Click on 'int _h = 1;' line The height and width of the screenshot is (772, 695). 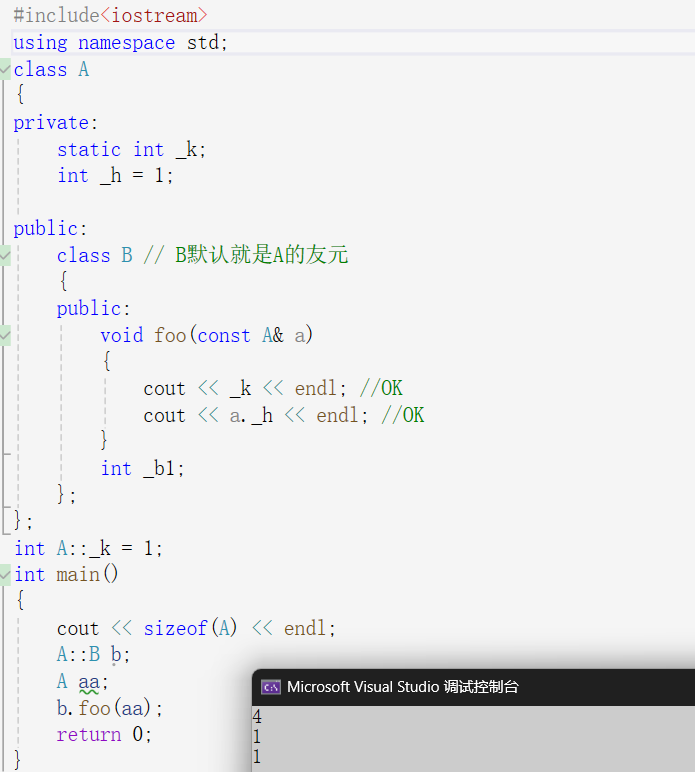coord(115,176)
